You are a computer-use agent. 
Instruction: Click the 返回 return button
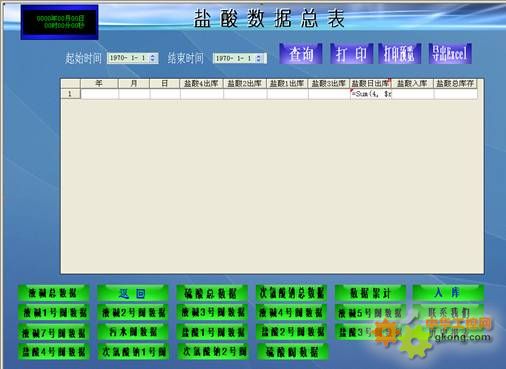pos(132,293)
